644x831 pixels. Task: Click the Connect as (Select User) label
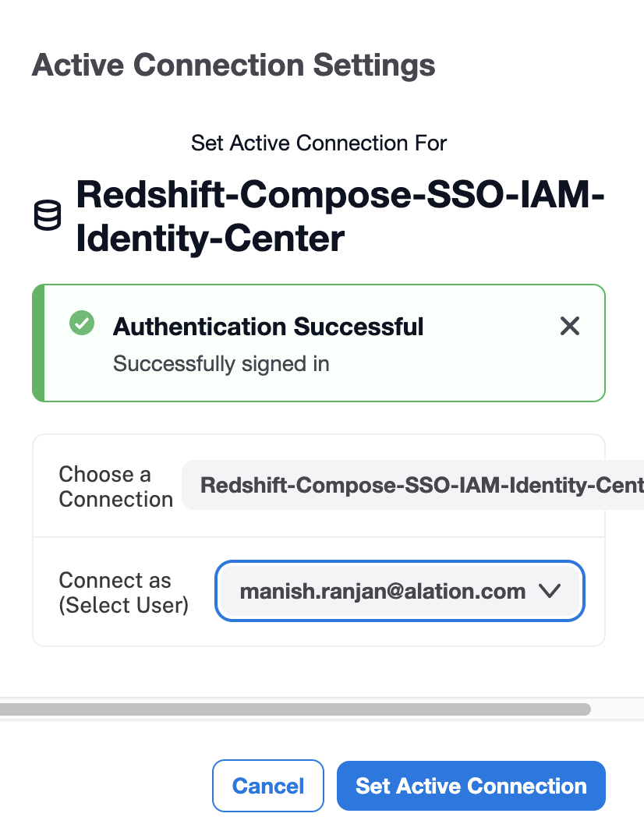(123, 592)
